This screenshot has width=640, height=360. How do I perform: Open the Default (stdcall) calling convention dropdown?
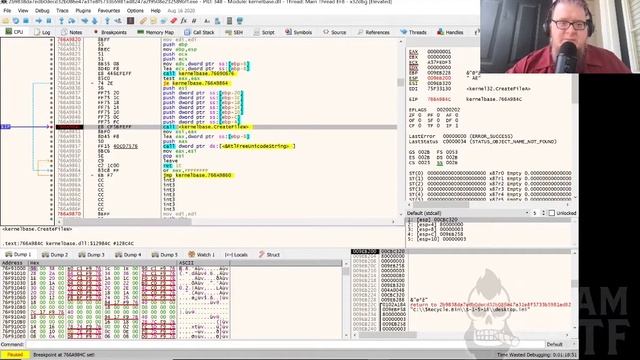468,213
